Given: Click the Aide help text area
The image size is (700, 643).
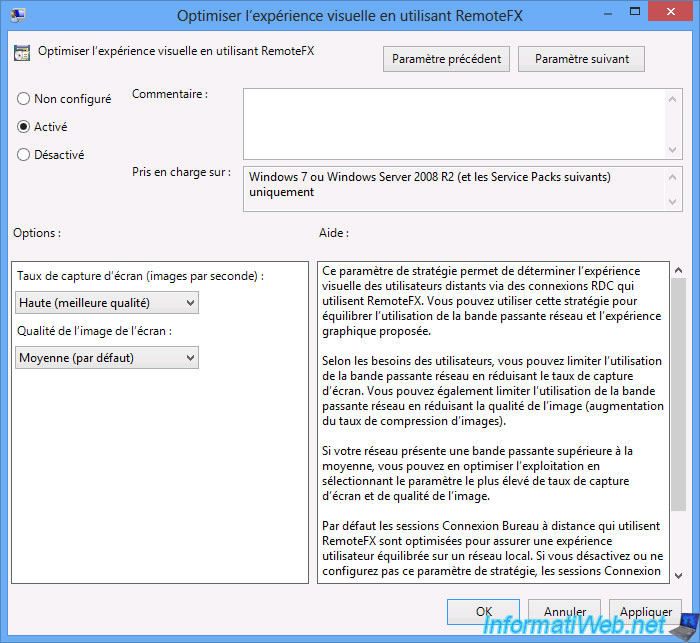Looking at the screenshot, I should pos(493,422).
